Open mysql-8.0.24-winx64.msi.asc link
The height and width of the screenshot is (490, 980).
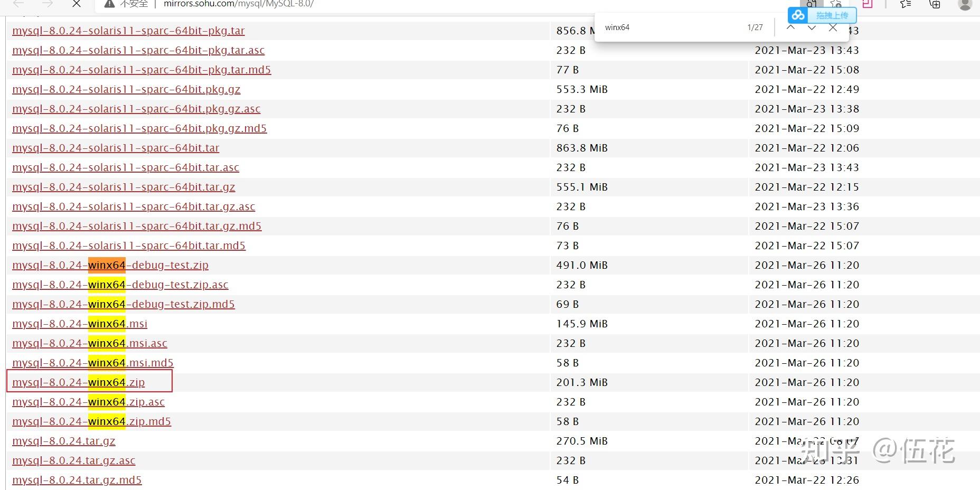[x=90, y=343]
